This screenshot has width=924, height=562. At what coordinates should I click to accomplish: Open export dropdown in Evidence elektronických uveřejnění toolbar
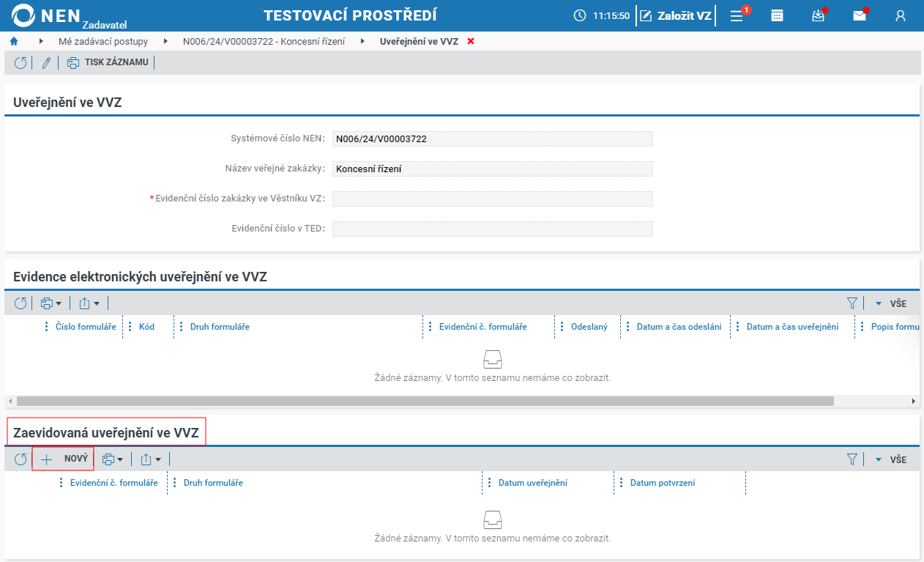coord(89,303)
